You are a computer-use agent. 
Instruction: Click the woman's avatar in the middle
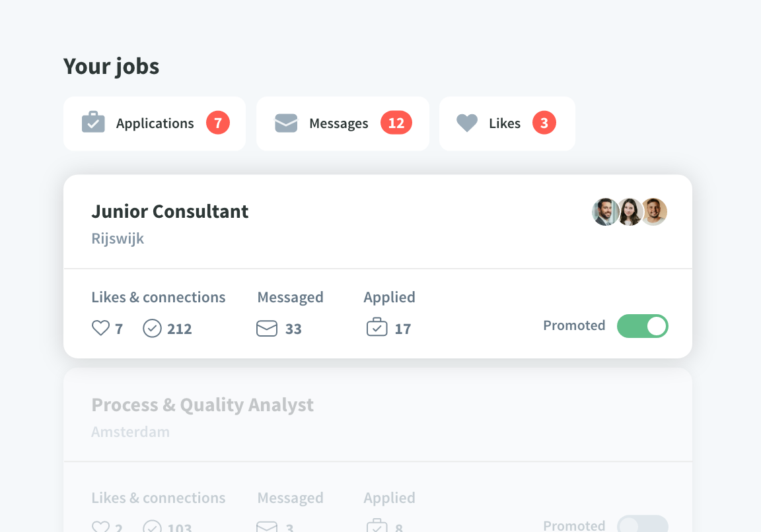point(630,212)
